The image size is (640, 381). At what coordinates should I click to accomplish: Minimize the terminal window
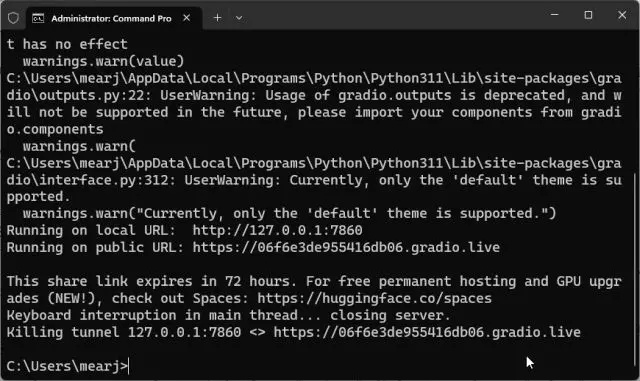(554, 15)
